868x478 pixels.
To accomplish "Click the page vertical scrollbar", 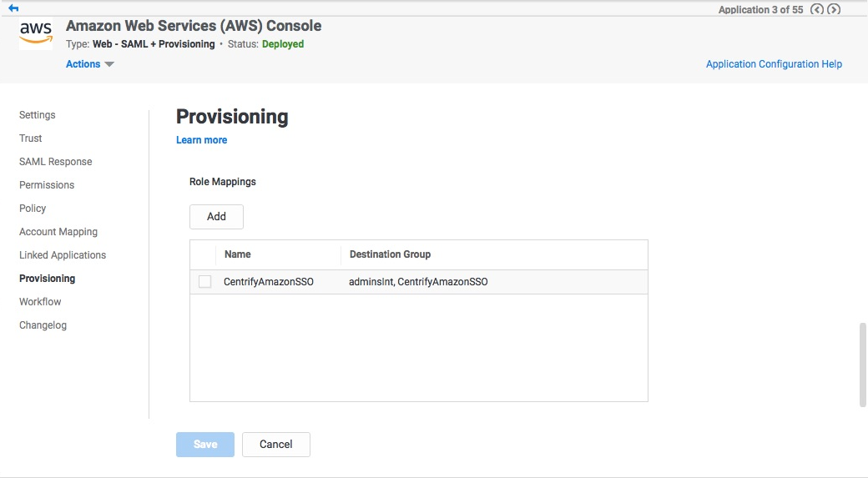I will click(862, 365).
